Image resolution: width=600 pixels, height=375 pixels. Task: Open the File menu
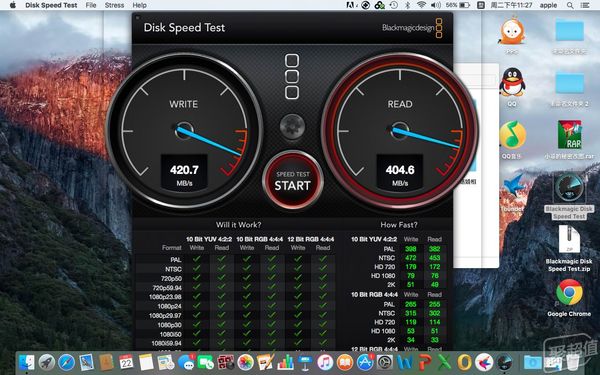point(91,5)
